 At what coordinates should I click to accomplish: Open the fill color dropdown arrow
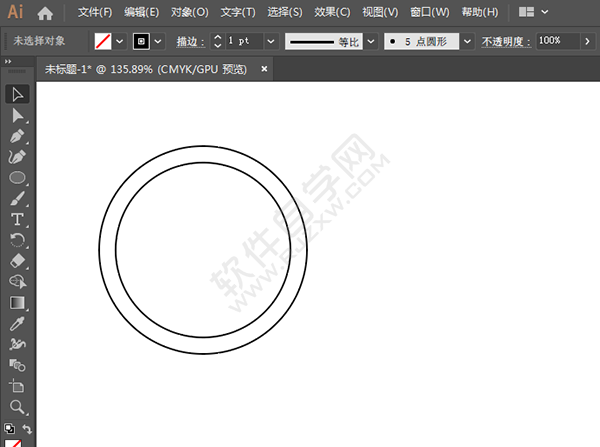tap(120, 41)
